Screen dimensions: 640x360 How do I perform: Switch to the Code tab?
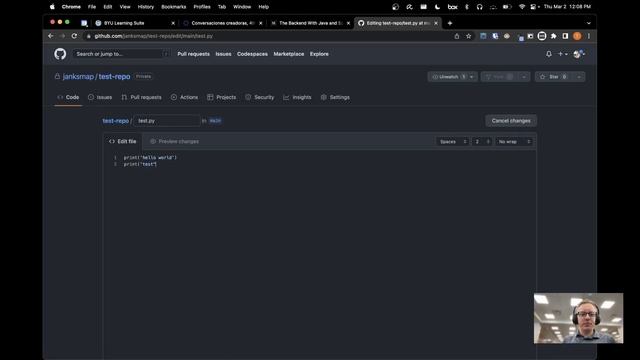[x=68, y=97]
